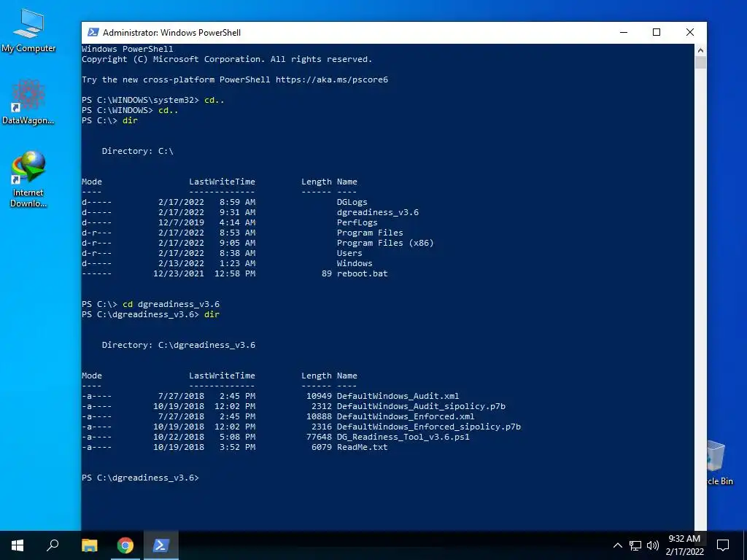Viewport: 747px width, 560px height.
Task: Select the DataWagon desktop shortcut
Action: [x=28, y=102]
